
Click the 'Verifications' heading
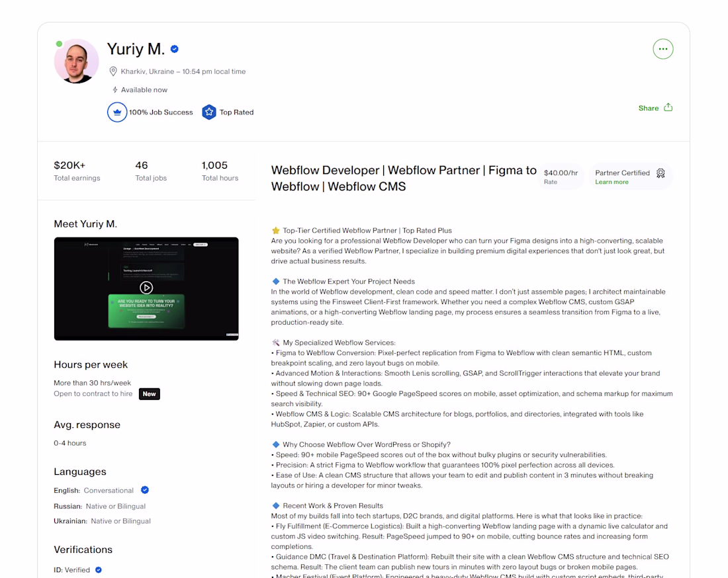point(83,550)
